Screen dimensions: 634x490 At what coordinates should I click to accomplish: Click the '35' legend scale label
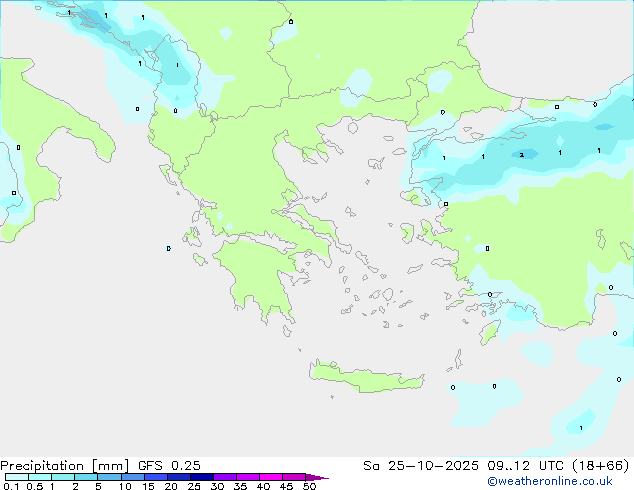(240, 486)
